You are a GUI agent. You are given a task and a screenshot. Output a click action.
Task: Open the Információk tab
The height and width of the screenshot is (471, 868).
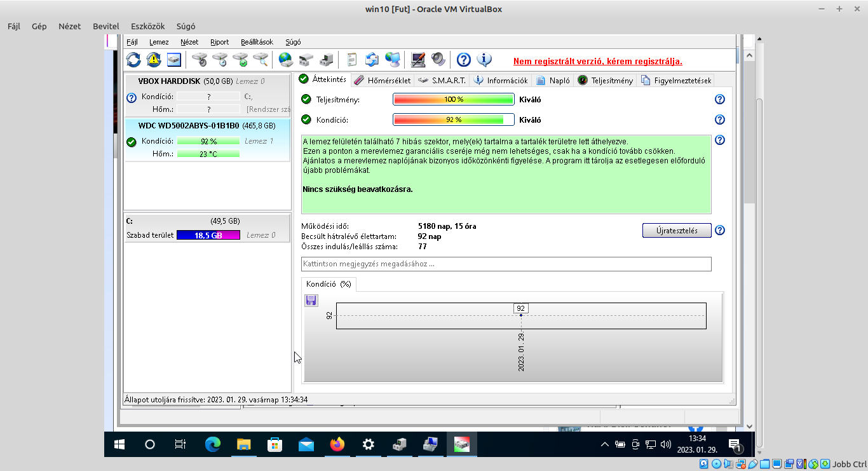pos(501,80)
